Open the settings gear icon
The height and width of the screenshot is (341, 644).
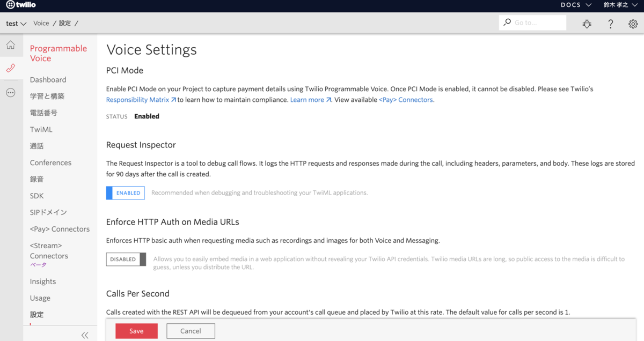pyautogui.click(x=633, y=24)
